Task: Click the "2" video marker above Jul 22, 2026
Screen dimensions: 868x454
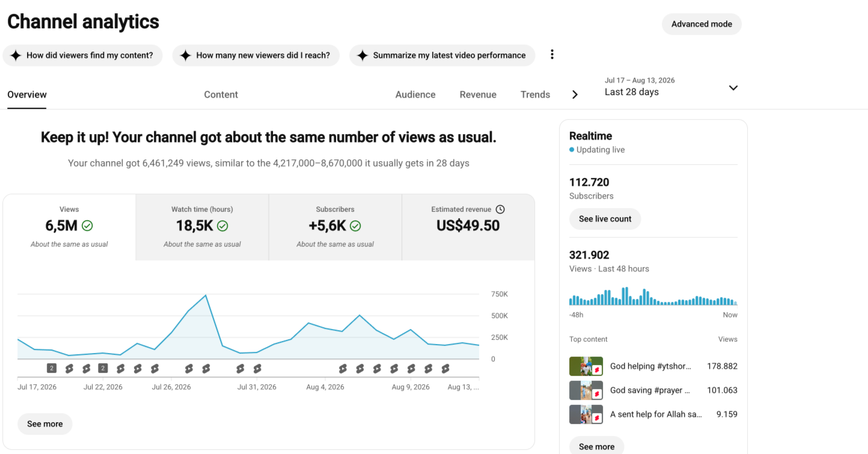Action: point(103,369)
